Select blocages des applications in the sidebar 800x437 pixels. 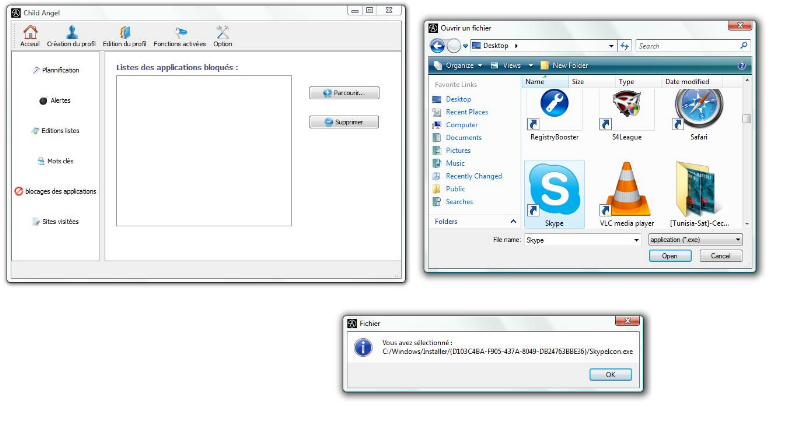[55, 191]
